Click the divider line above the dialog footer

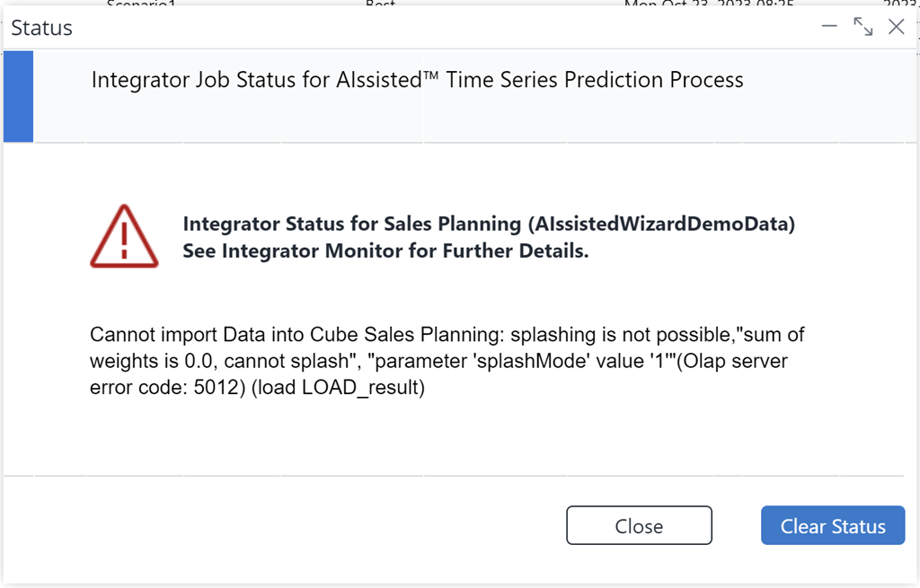click(x=460, y=476)
